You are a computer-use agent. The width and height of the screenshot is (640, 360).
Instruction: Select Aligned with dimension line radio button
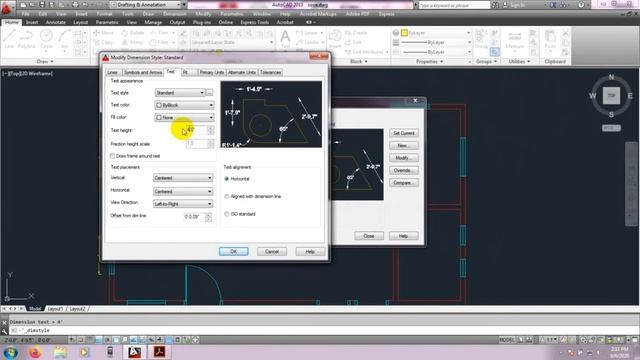click(227, 196)
